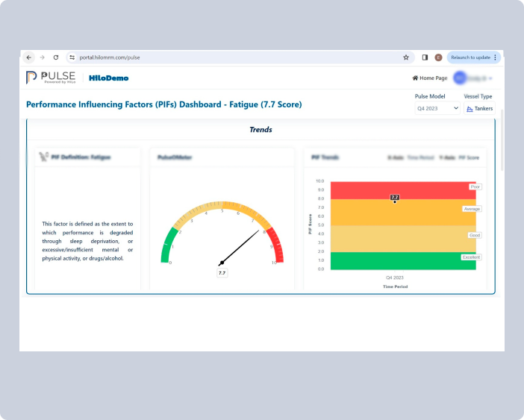524x420 pixels.
Task: Open the Vessel Type Tankers selector
Action: [x=479, y=108]
